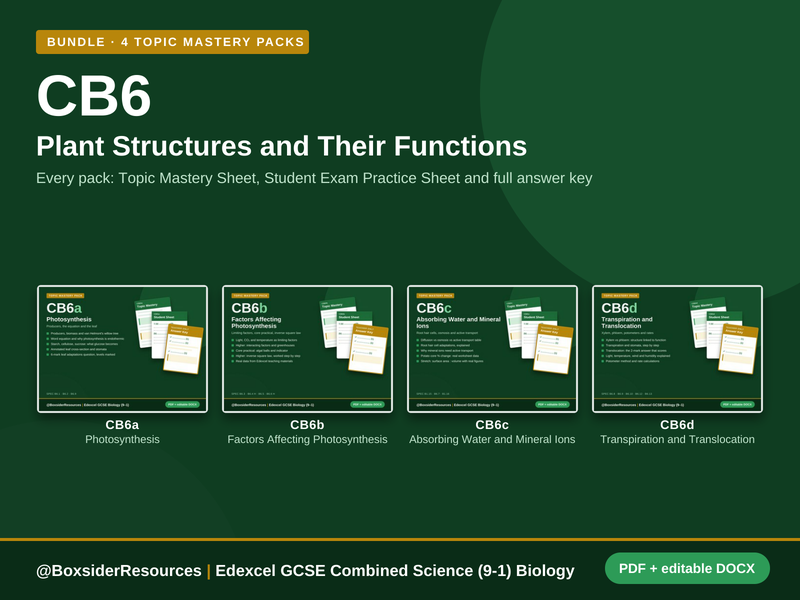Open the CB6d Transpiration and Translocation thumbnail
The height and width of the screenshot is (600, 800).
[x=678, y=349]
